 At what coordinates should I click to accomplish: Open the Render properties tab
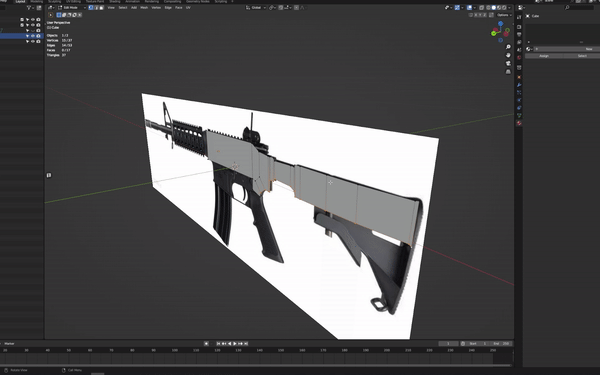(519, 27)
